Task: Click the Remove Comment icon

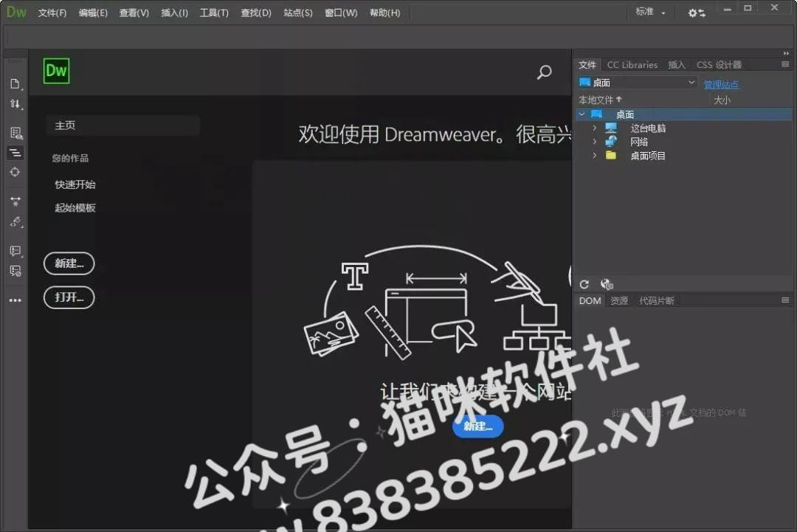Action: click(15, 271)
